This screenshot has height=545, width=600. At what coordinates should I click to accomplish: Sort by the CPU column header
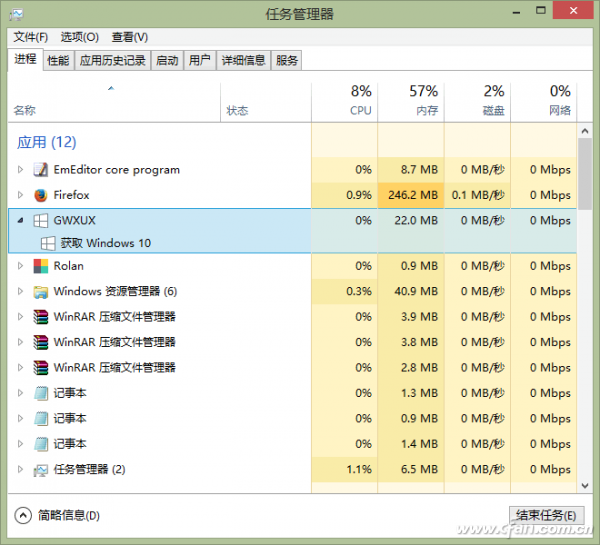(344, 103)
